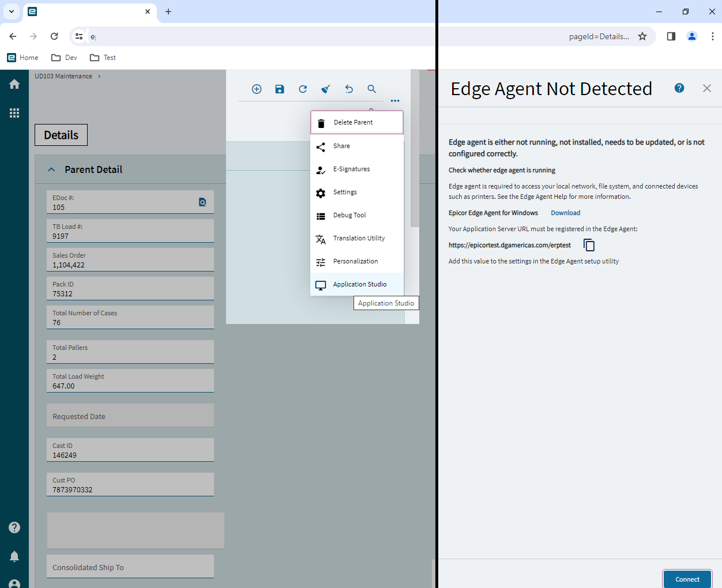Collapse the Parent Detail section
This screenshot has width=722, height=588.
51,169
